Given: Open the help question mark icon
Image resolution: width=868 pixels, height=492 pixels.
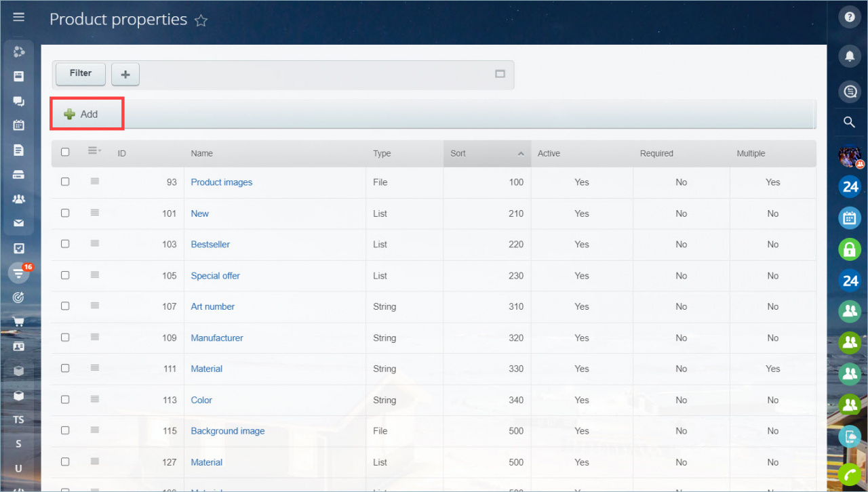Looking at the screenshot, I should 849,18.
